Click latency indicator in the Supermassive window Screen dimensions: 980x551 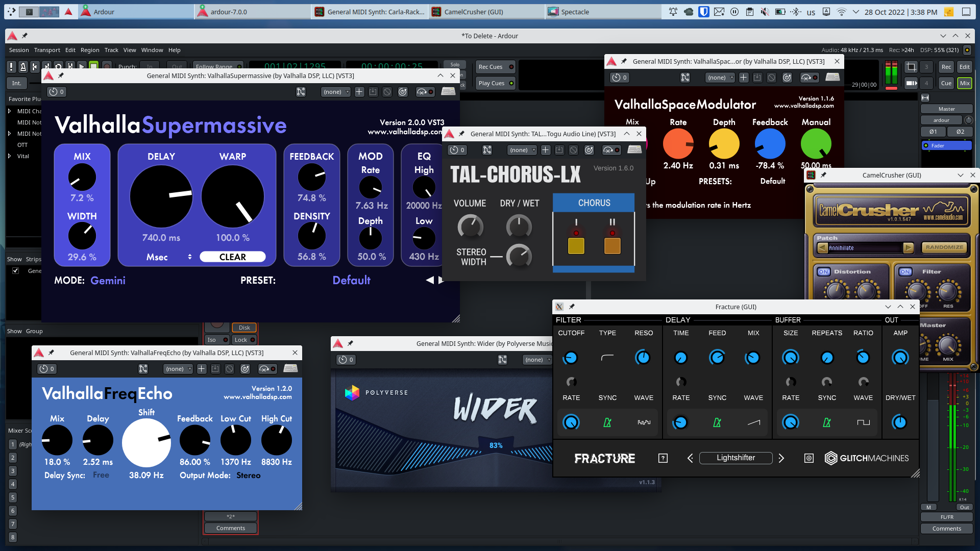(56, 92)
